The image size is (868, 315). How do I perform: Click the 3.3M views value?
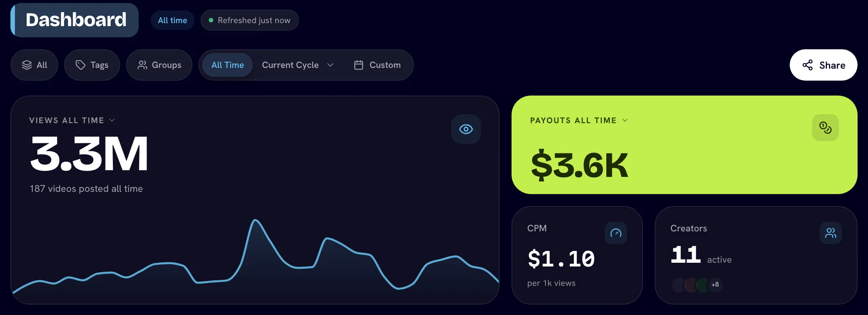point(89,154)
